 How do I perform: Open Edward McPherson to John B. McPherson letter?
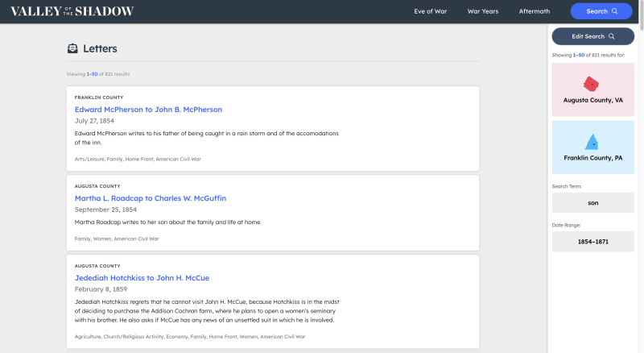coord(148,110)
